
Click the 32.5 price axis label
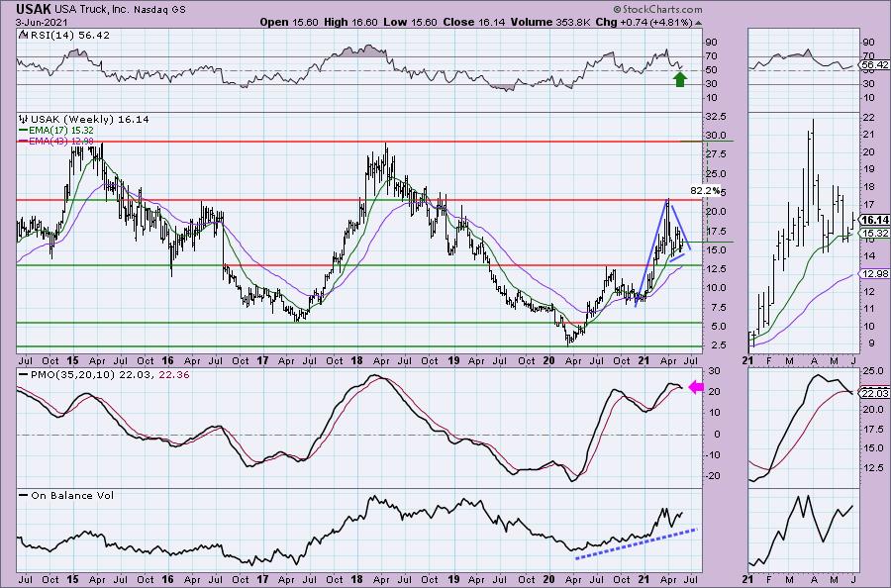click(716, 116)
